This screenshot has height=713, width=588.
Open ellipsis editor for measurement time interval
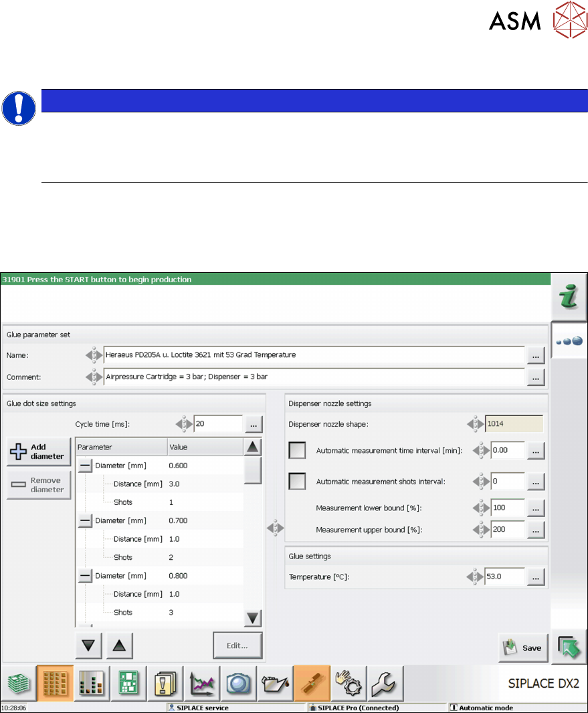[x=536, y=451]
